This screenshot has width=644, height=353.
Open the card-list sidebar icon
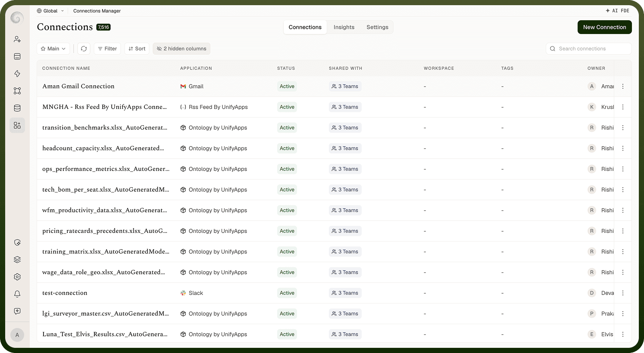17,56
